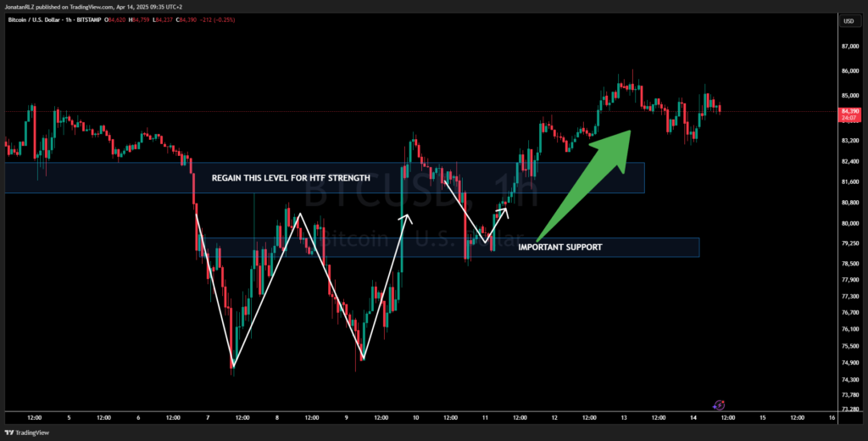Screen dimensions: 868x441
Task: Open the USD currency selector
Action: tap(848, 20)
